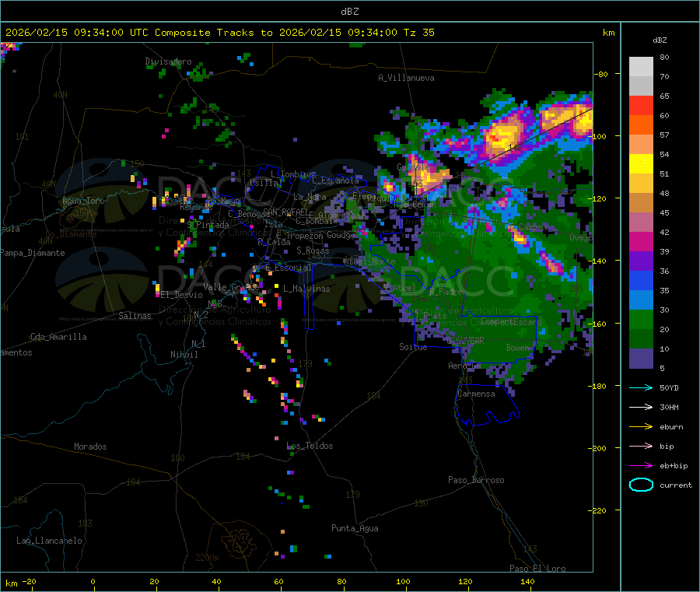
Task: Click the white 30HM arrow in legend
Action: pos(641,407)
